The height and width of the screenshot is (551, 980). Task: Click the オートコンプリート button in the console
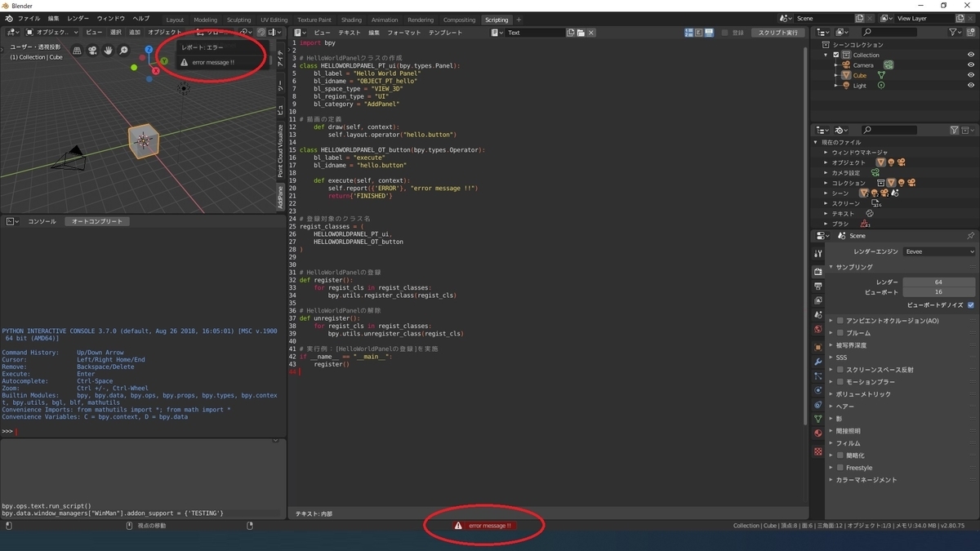[x=96, y=220]
